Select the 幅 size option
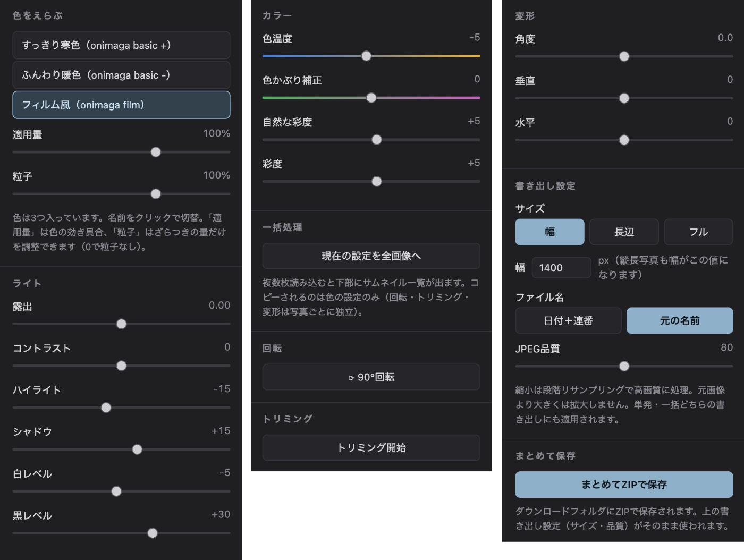Screen dimensions: 744x560 point(549,232)
